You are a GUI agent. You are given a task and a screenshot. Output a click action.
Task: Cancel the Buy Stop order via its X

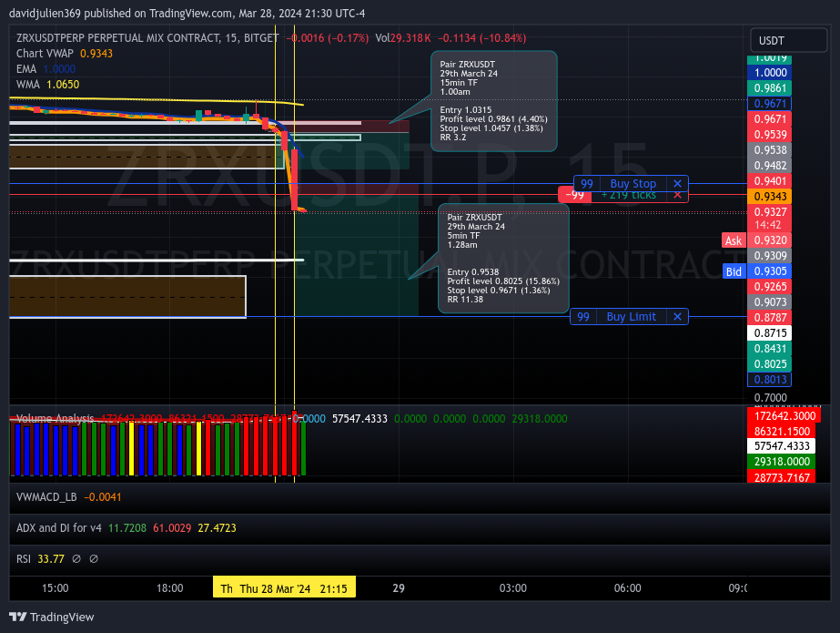pyautogui.click(x=677, y=184)
